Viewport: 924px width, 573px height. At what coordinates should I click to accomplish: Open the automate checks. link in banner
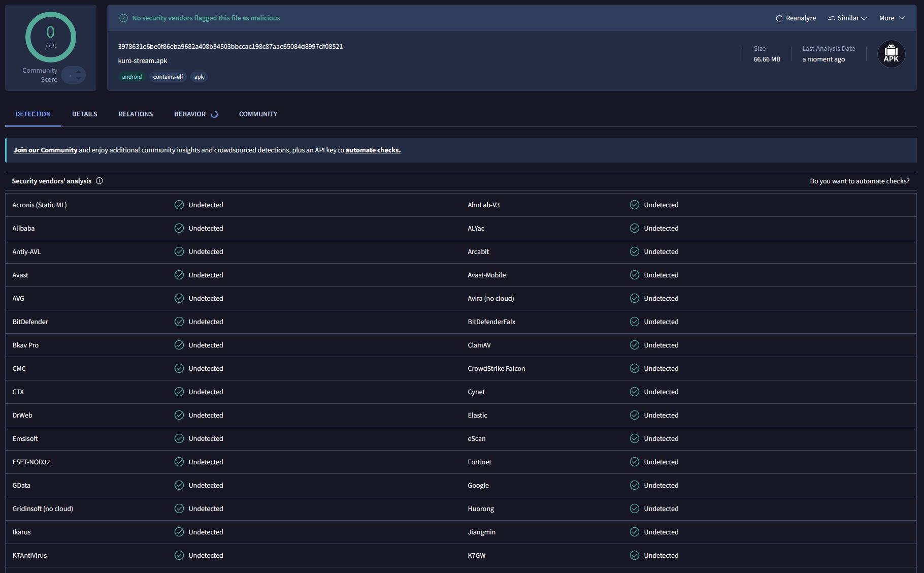(373, 150)
